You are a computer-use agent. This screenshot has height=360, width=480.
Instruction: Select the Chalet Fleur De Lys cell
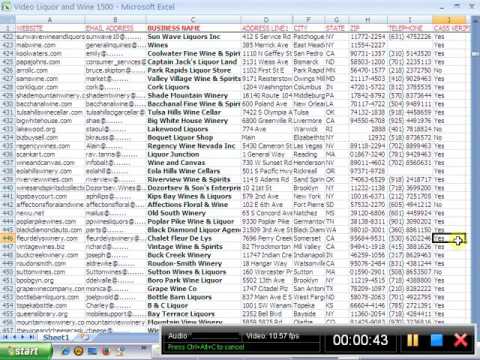click(193, 238)
